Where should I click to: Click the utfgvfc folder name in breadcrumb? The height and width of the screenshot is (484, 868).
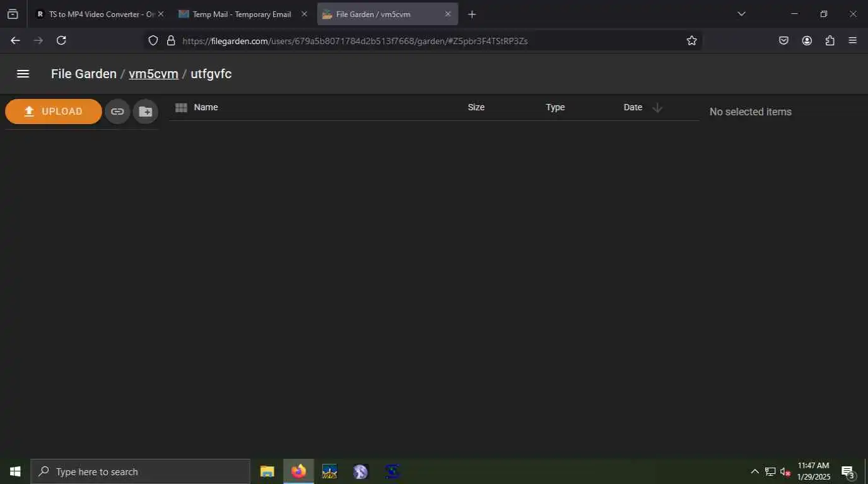click(x=211, y=74)
